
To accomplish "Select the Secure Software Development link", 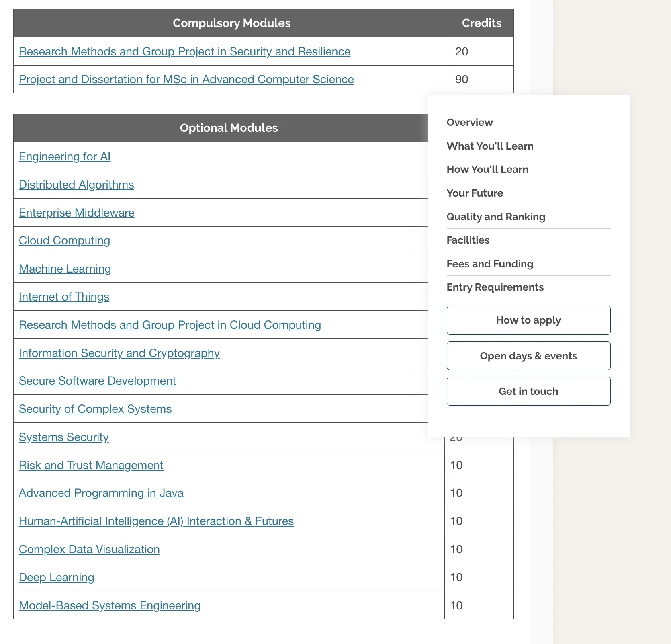I will coord(97,381).
